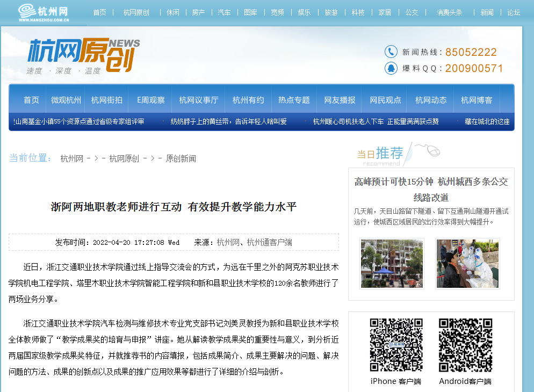Open ticker story 杭州暖心司机扶老人下车
This screenshot has width=534, height=392.
(x=376, y=122)
